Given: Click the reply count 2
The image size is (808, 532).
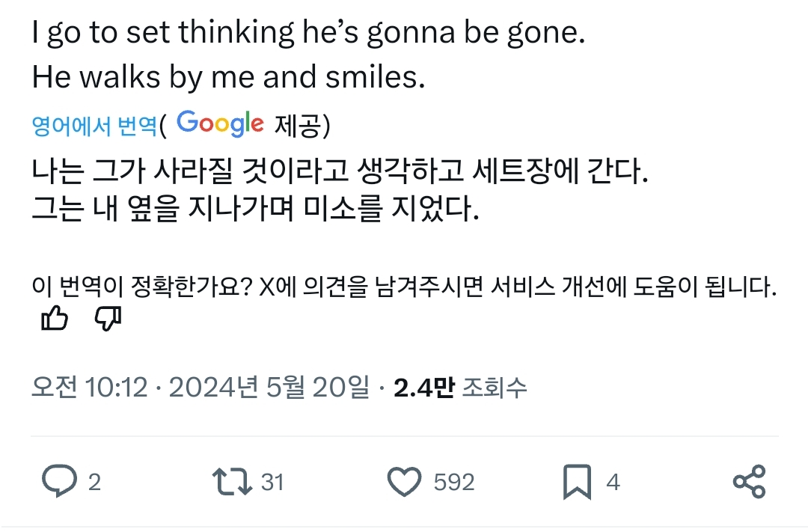Looking at the screenshot, I should (94, 483).
